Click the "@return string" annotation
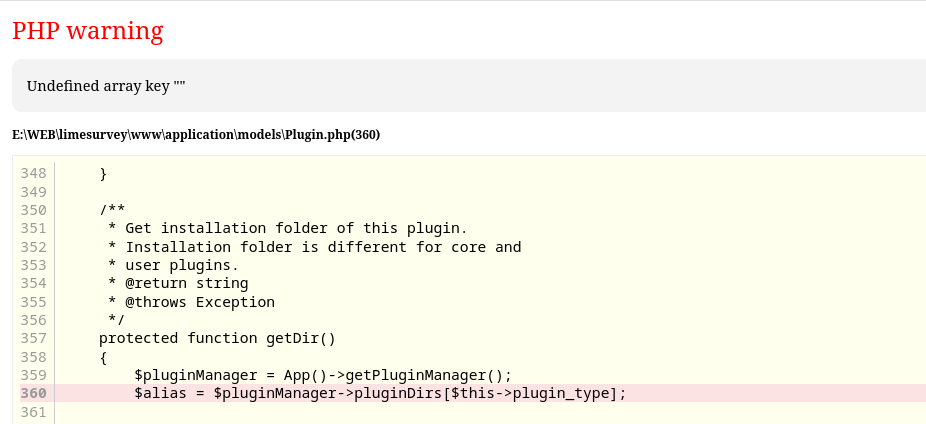Viewport: 926px width, 424px height. [x=178, y=283]
